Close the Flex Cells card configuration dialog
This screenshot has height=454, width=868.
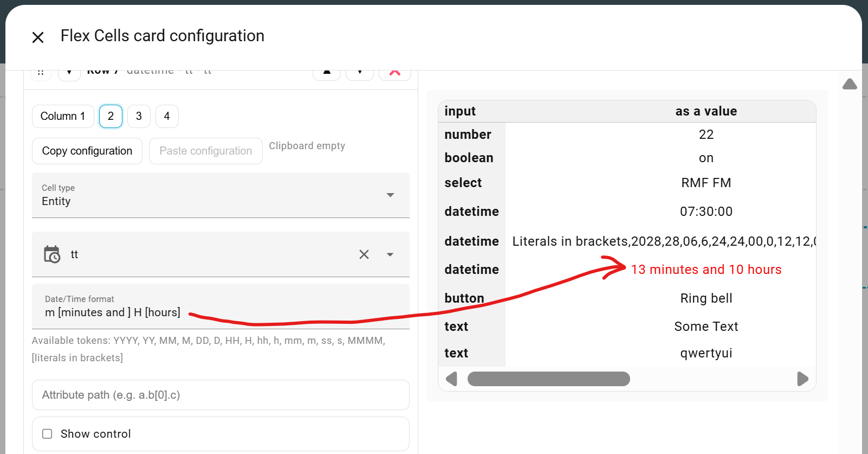coord(38,37)
